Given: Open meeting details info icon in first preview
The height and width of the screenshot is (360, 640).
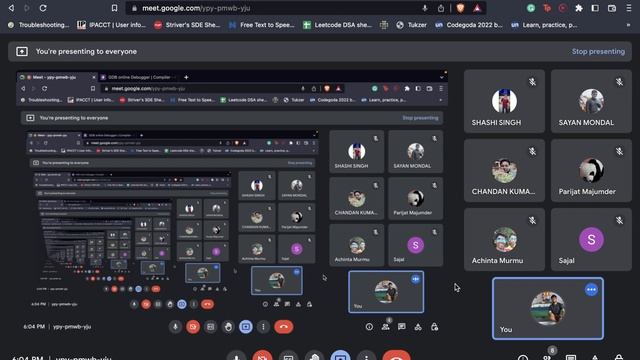Looking at the screenshot, I should pyautogui.click(x=369, y=327).
